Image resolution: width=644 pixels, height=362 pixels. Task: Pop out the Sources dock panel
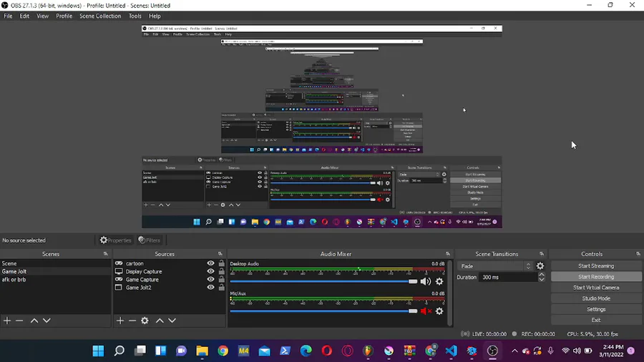point(220,254)
